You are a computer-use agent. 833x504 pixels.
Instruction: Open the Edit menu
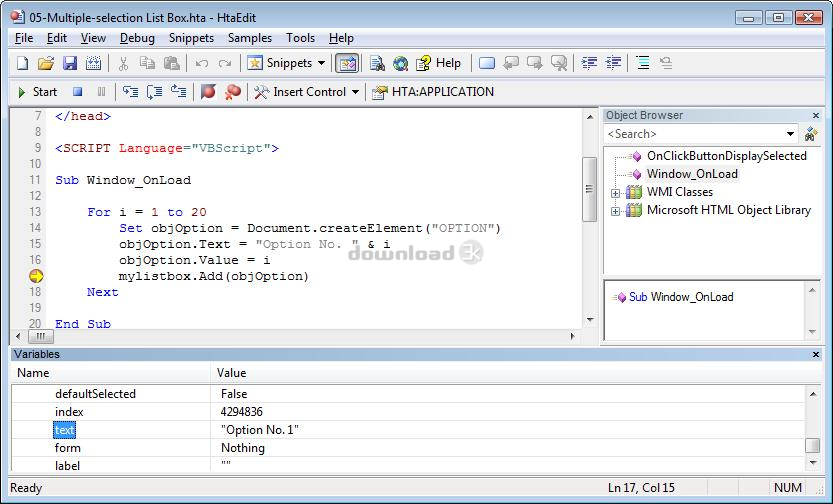click(x=57, y=38)
